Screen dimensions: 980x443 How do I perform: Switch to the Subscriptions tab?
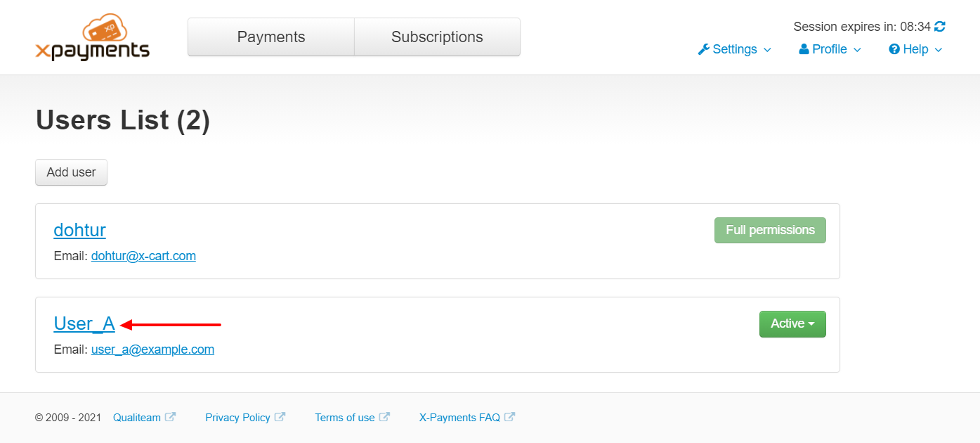(x=437, y=37)
